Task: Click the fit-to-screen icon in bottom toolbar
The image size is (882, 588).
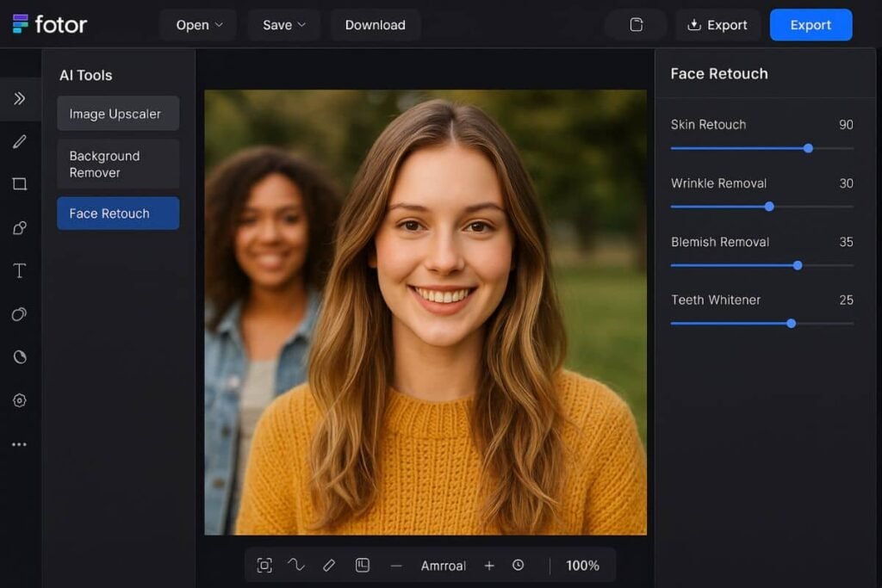Action: 264,565
